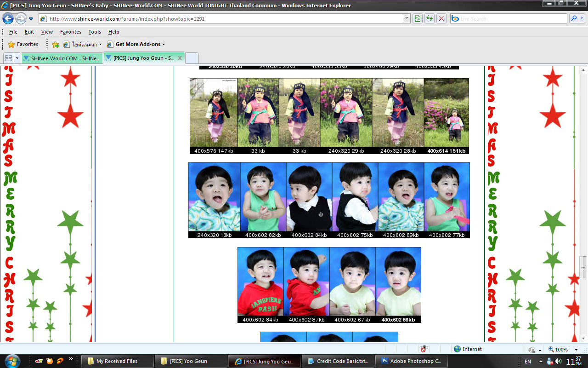
Task: Switch to [PICS] Yoo Geun folder window
Action: (x=191, y=361)
